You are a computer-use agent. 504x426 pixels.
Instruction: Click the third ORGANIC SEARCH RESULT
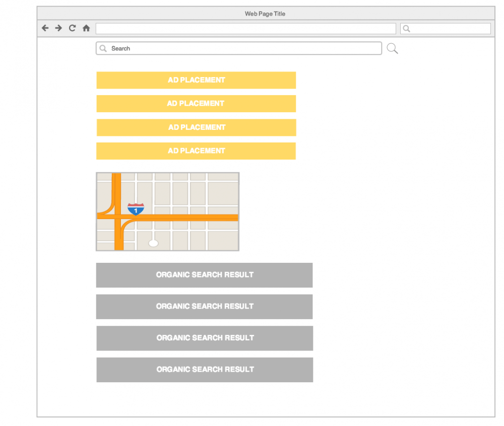pyautogui.click(x=205, y=338)
